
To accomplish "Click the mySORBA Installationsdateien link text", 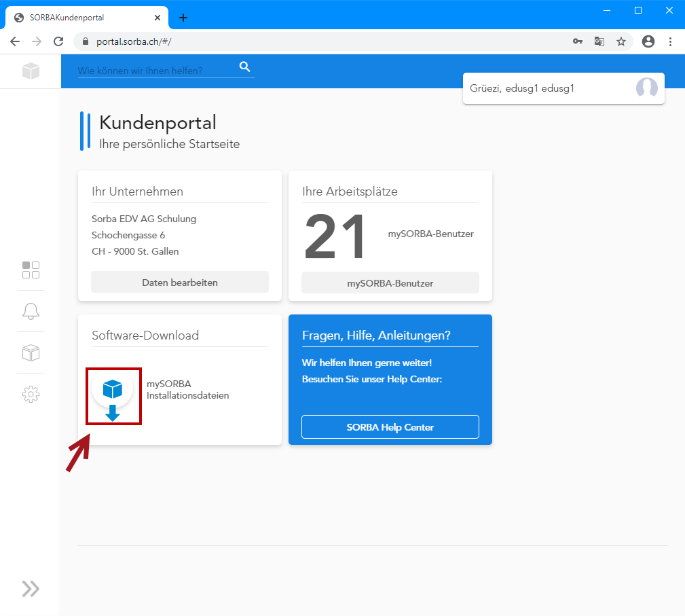I will 188,390.
